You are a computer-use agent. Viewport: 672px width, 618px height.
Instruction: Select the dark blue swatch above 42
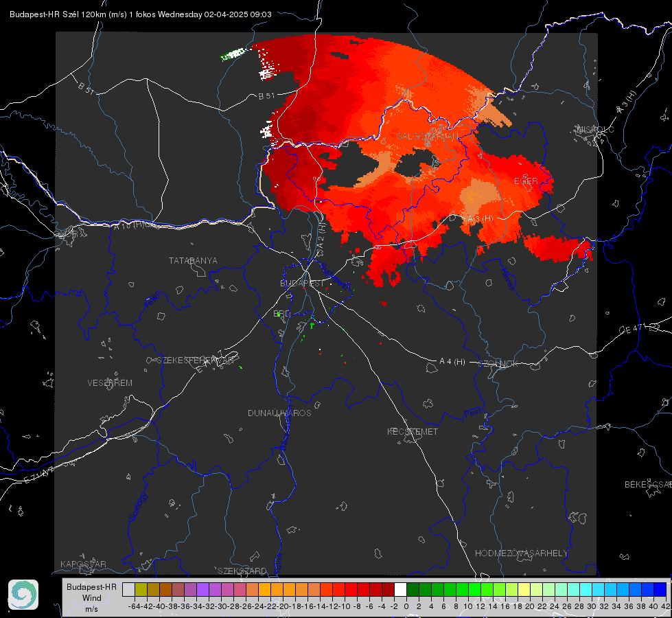click(660, 589)
